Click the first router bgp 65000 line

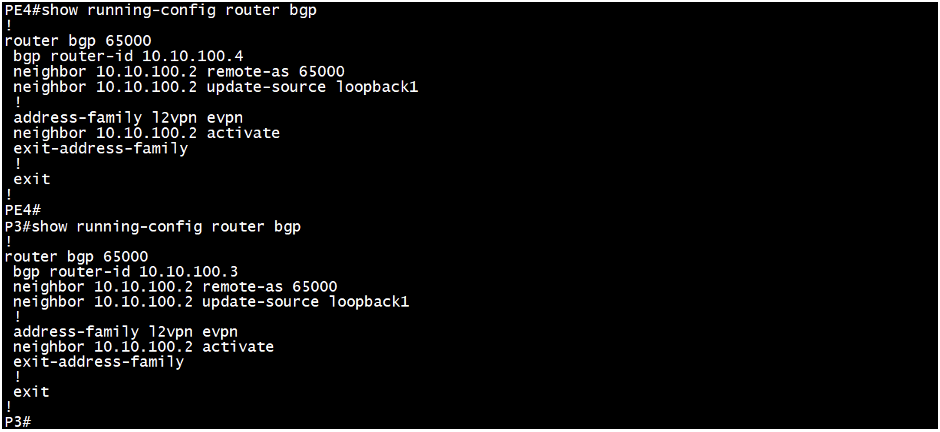pos(78,41)
